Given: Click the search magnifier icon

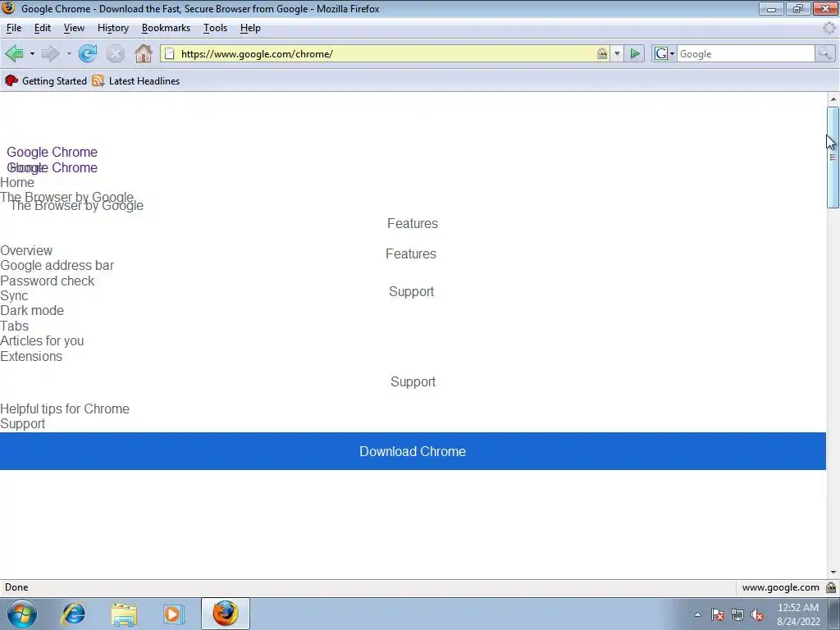Looking at the screenshot, I should tap(824, 53).
